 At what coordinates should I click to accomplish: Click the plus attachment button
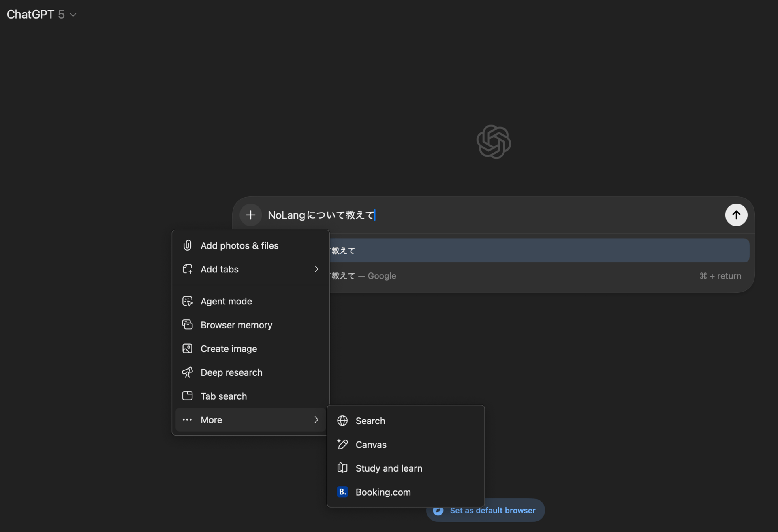(251, 215)
